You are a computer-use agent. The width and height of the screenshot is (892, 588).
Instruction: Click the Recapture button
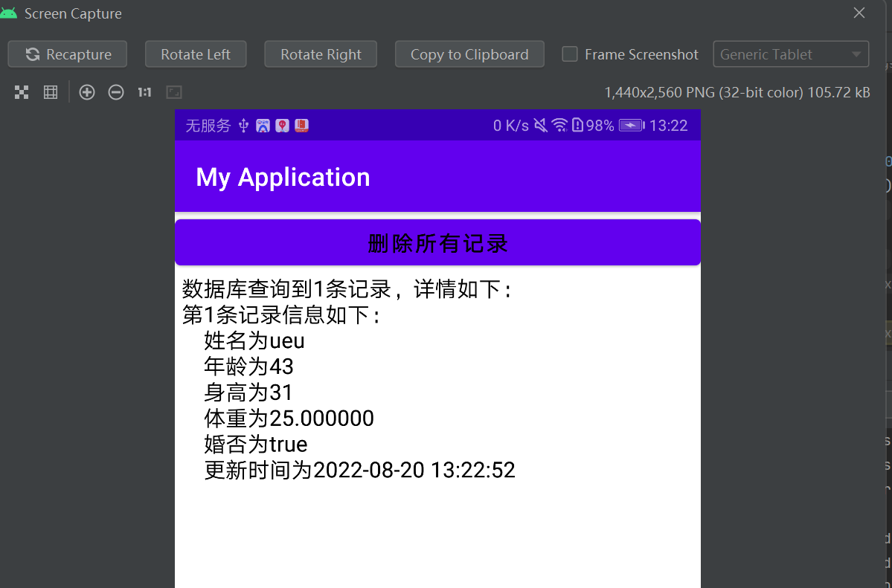coord(67,54)
